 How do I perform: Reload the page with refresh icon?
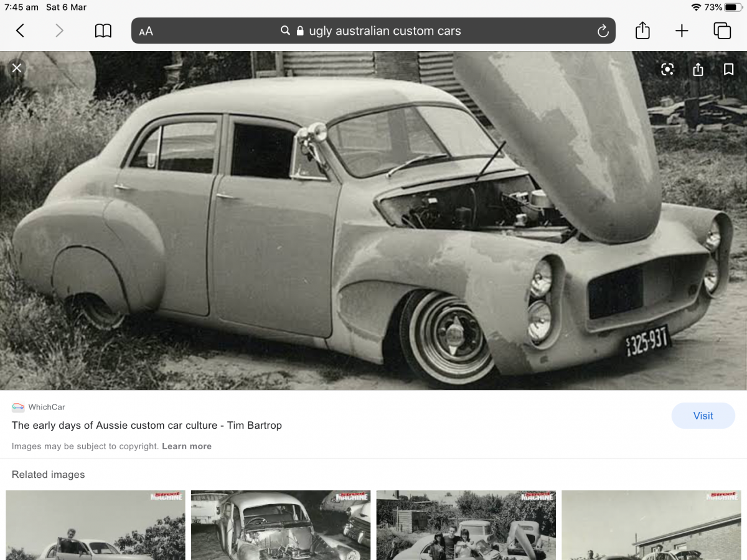click(602, 31)
